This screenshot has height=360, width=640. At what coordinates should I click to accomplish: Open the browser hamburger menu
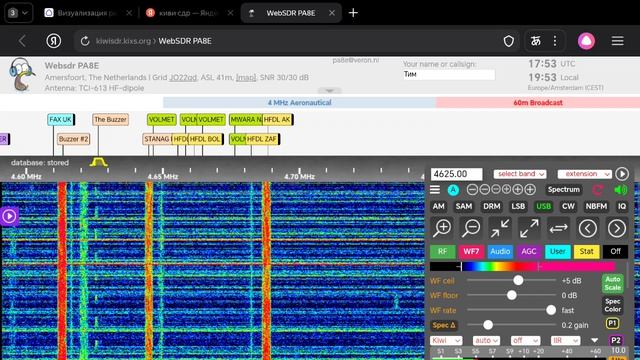click(618, 41)
